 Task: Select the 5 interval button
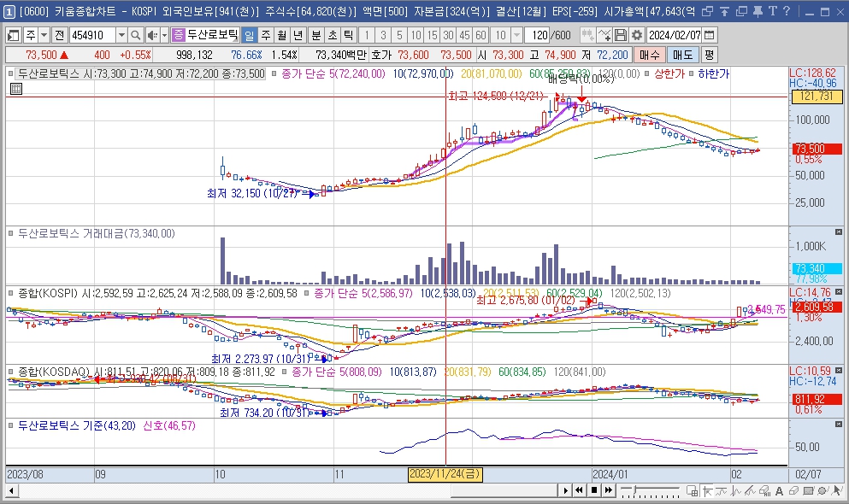pos(399,35)
